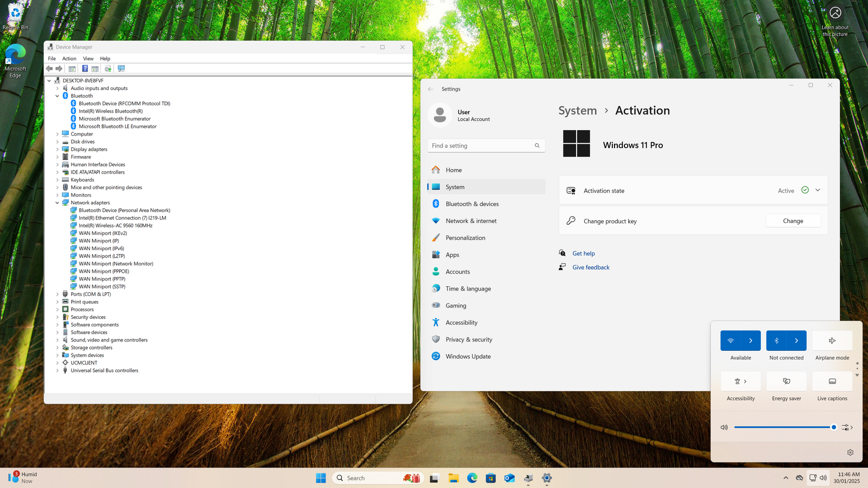The width and height of the screenshot is (868, 488).
Task: Select Intel(R) Wireless-AC 9560 160MHz adapter
Action: click(x=116, y=226)
